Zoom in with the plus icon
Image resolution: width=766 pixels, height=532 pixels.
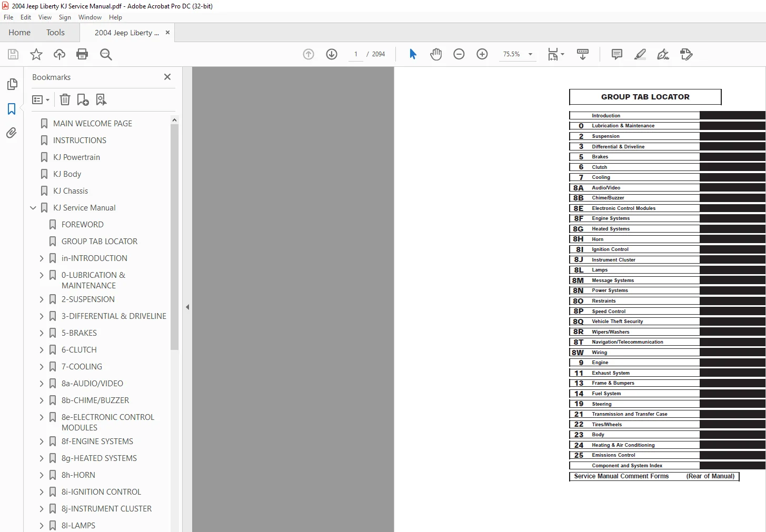coord(482,54)
